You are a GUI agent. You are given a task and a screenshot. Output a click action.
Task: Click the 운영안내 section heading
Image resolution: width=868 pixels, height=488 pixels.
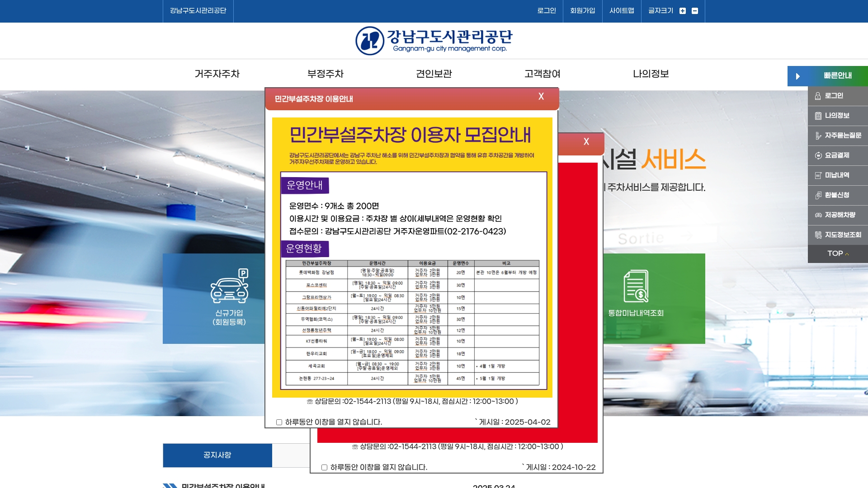point(305,185)
